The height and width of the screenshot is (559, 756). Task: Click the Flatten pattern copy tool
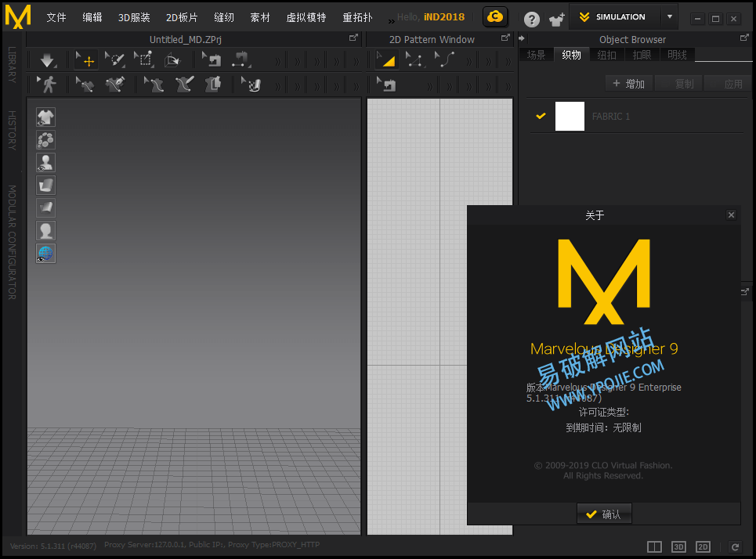(x=212, y=85)
